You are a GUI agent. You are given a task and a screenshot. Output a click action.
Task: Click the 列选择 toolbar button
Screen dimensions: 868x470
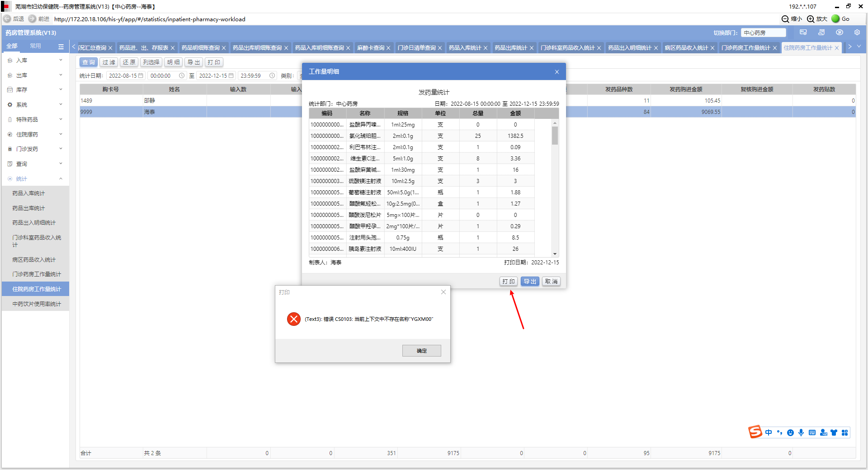point(151,62)
